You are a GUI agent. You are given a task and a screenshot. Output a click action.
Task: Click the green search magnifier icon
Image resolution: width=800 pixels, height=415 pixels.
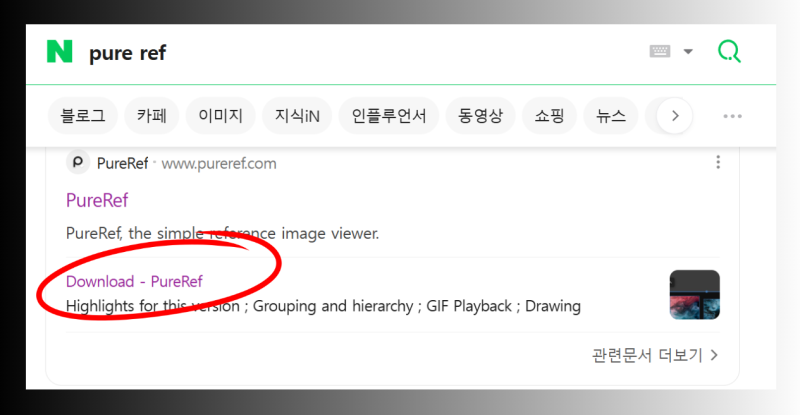click(729, 51)
